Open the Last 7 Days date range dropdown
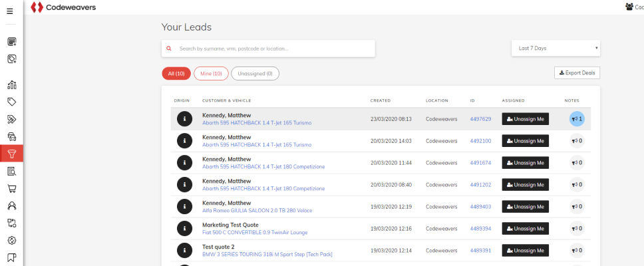 [x=556, y=48]
